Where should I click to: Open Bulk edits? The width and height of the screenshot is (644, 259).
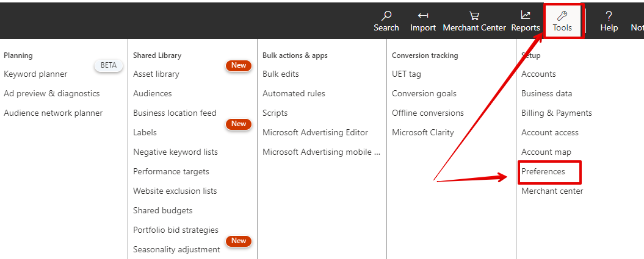point(281,74)
